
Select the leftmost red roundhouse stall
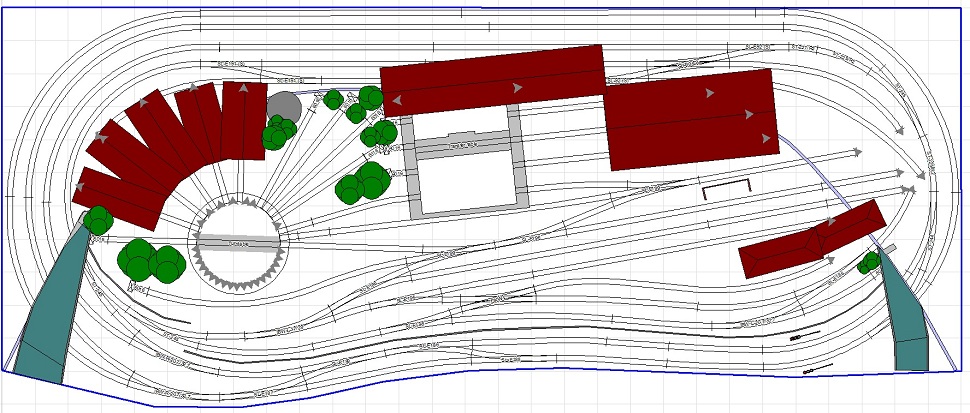click(x=116, y=198)
